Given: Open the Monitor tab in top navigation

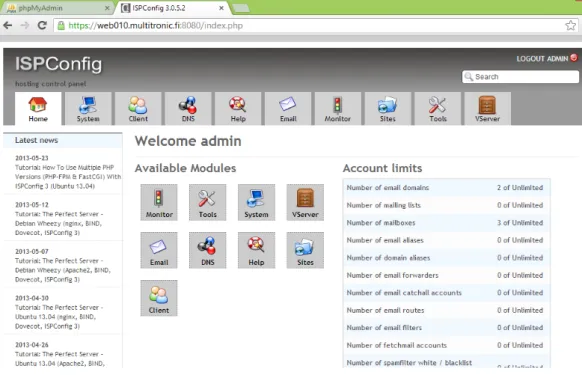Looking at the screenshot, I should pos(338,108).
